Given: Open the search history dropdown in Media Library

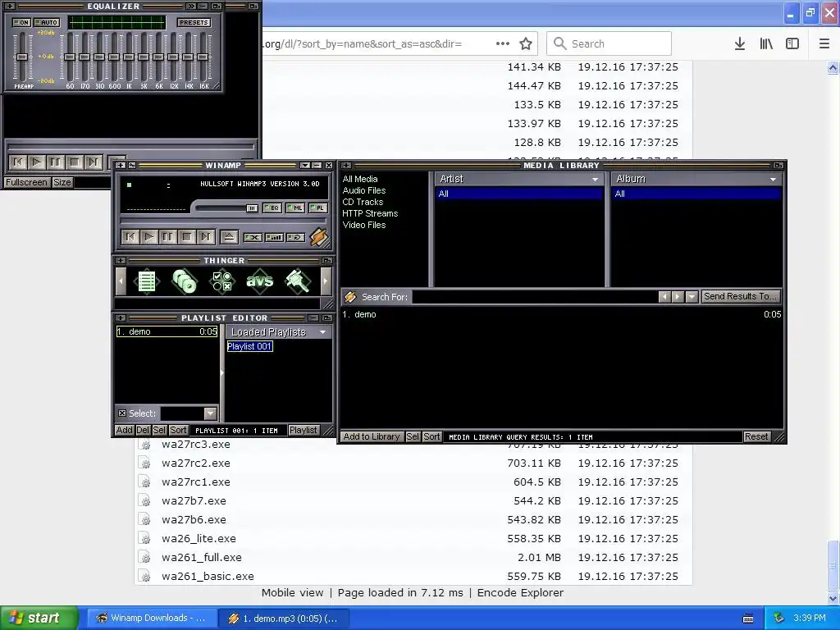Looking at the screenshot, I should pyautogui.click(x=692, y=297).
